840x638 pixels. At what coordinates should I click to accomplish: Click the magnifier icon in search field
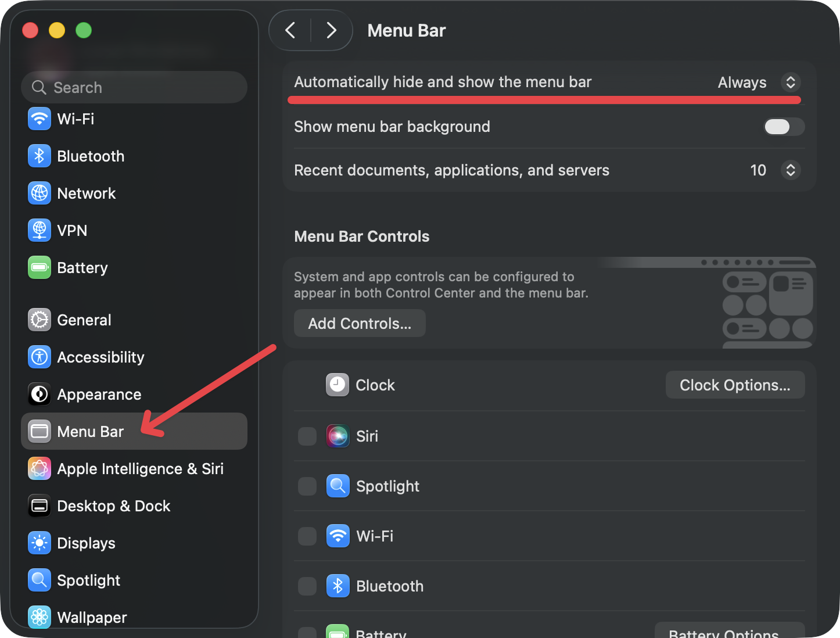point(39,88)
